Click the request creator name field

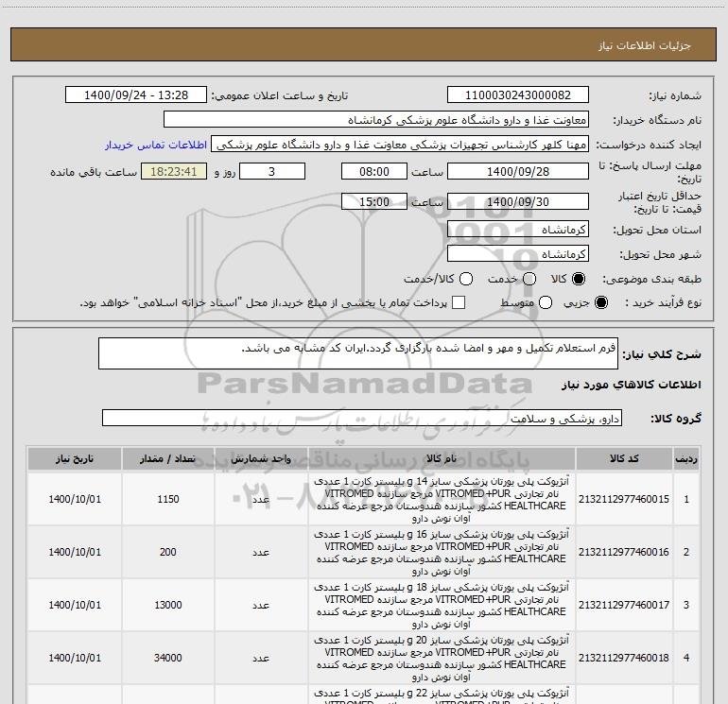400,145
